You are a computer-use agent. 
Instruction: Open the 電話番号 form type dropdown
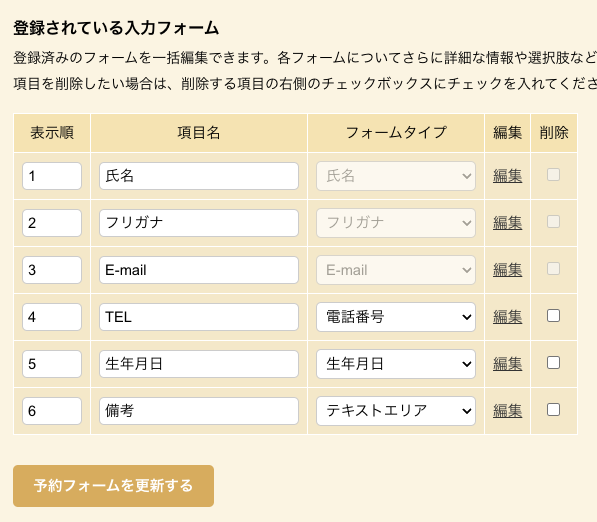click(396, 317)
